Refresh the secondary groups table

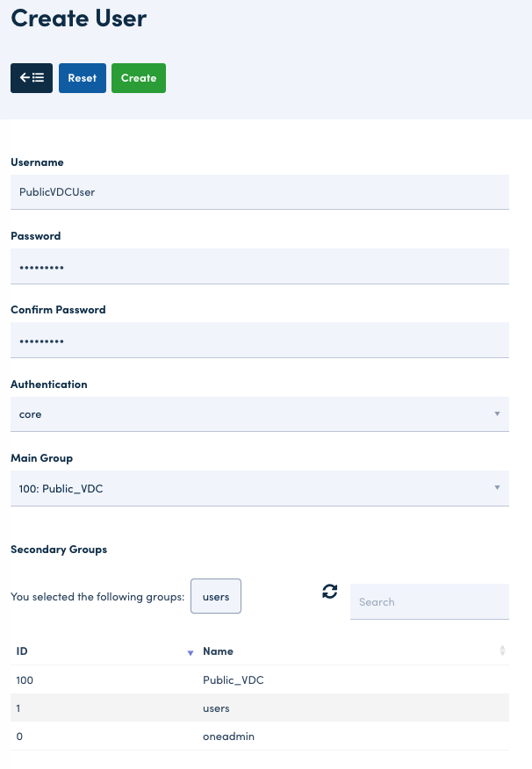(330, 593)
